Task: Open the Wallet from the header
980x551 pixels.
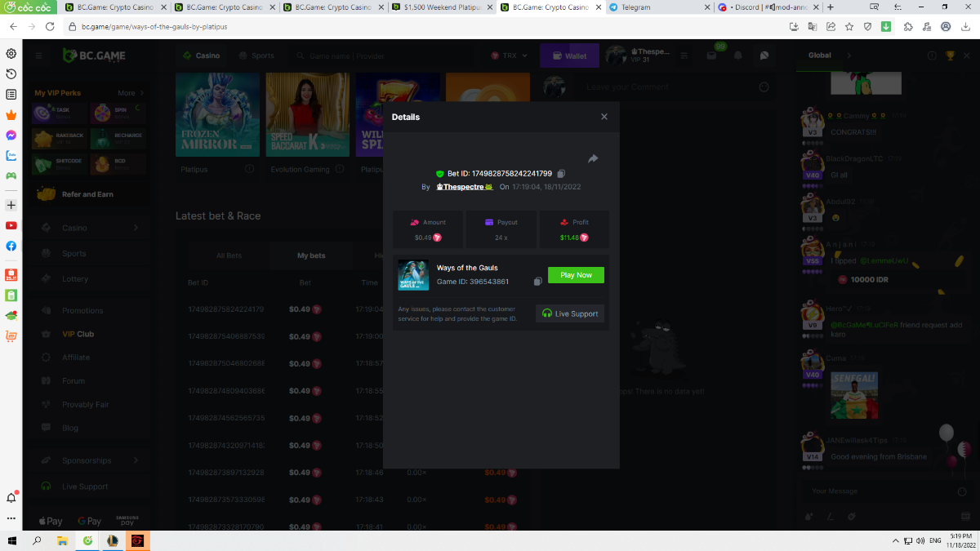Action: (x=569, y=56)
